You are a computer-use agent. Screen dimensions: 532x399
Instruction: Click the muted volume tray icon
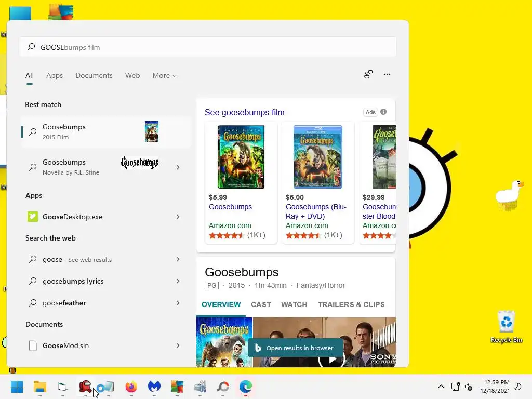click(x=469, y=387)
